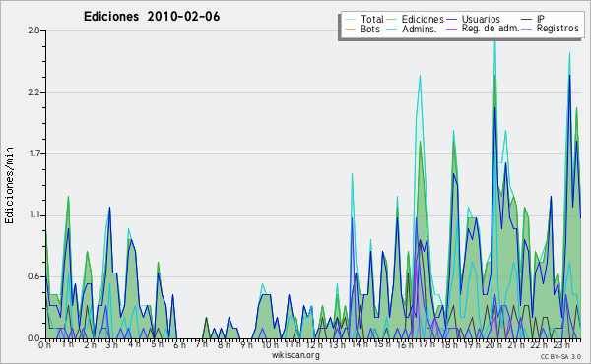Click the 20 h tick on time axis

click(493, 345)
